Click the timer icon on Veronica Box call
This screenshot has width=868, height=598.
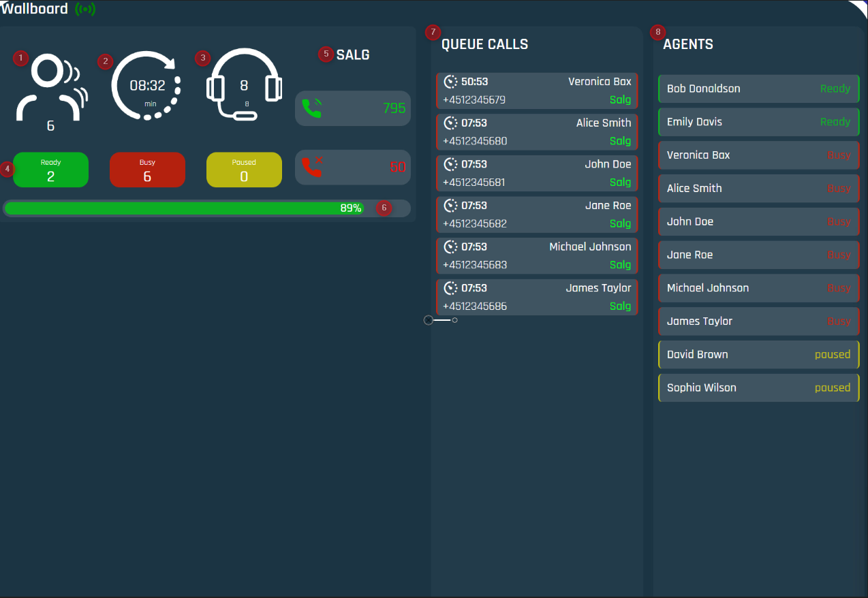450,82
